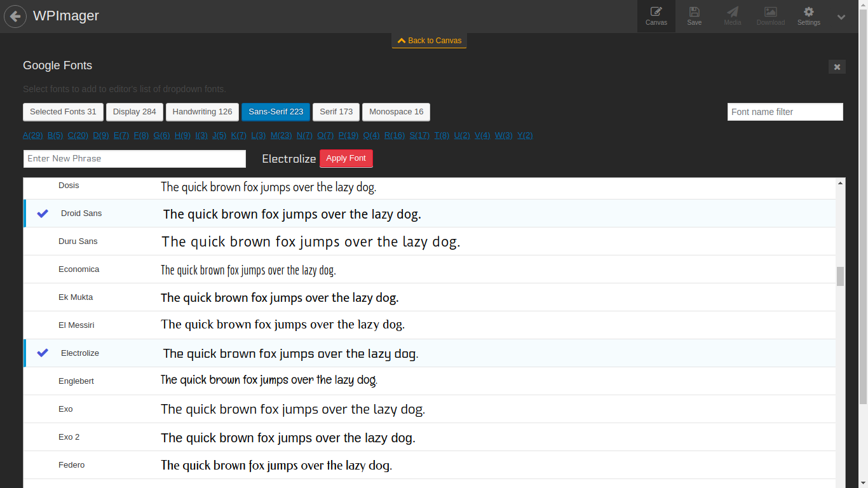This screenshot has width=868, height=488.
Task: Uncheck the Electrolize font checkmark
Action: 43,353
